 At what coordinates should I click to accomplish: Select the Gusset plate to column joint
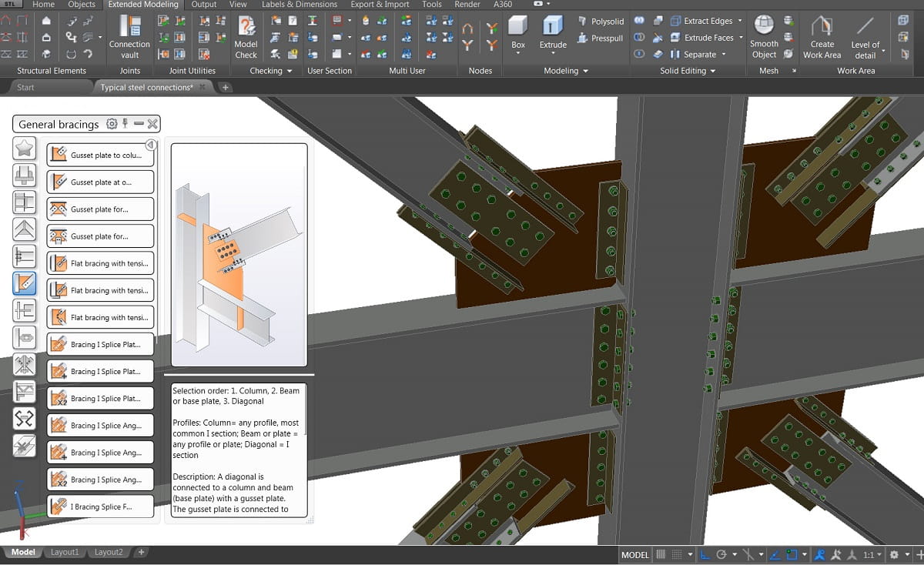100,155
